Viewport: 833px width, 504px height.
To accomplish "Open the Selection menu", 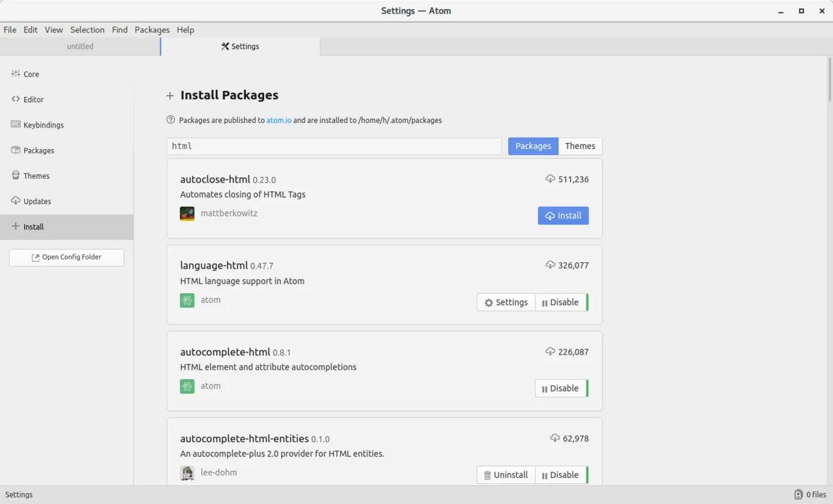I will (87, 30).
